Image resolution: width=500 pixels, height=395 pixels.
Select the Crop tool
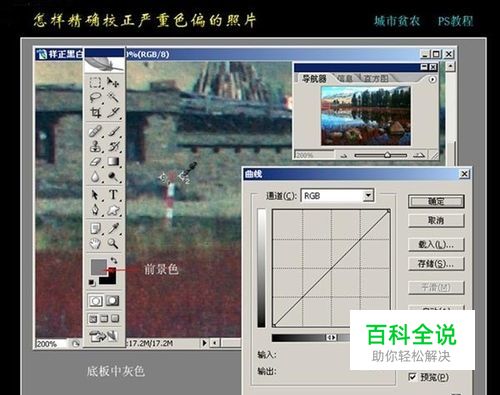95,113
